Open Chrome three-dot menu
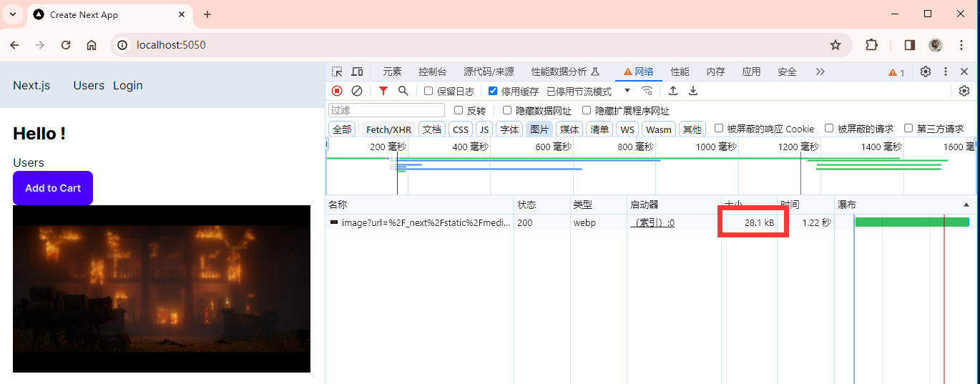Image resolution: width=980 pixels, height=384 pixels. [x=960, y=45]
